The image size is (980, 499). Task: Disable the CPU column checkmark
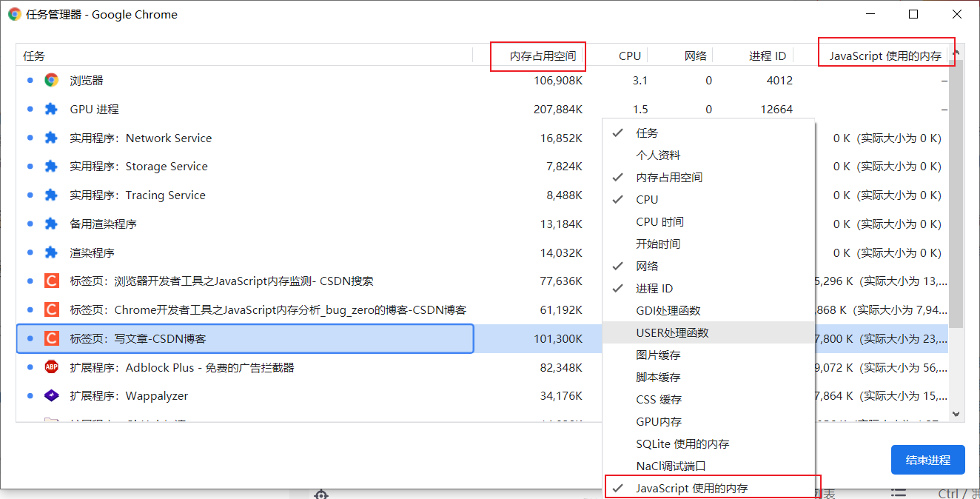pyautogui.click(x=647, y=198)
